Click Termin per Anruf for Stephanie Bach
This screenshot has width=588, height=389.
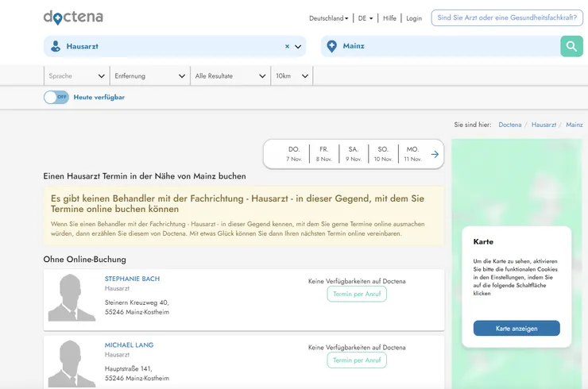pos(357,294)
